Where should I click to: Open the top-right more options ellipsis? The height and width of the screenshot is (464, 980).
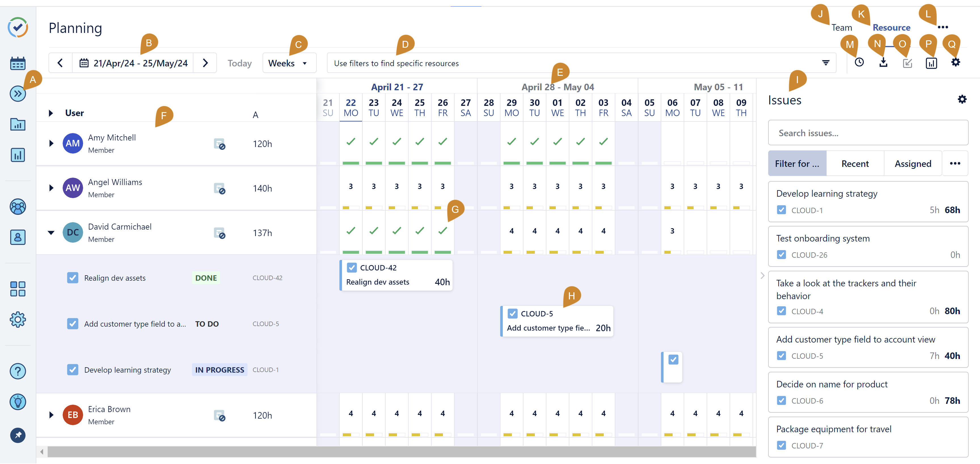pos(943,28)
